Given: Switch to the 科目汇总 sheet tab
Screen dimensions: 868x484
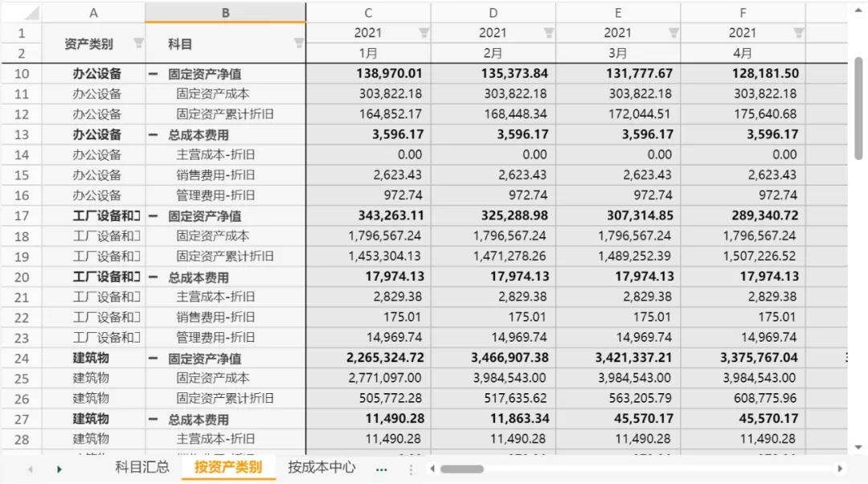Looking at the screenshot, I should pos(141,469).
